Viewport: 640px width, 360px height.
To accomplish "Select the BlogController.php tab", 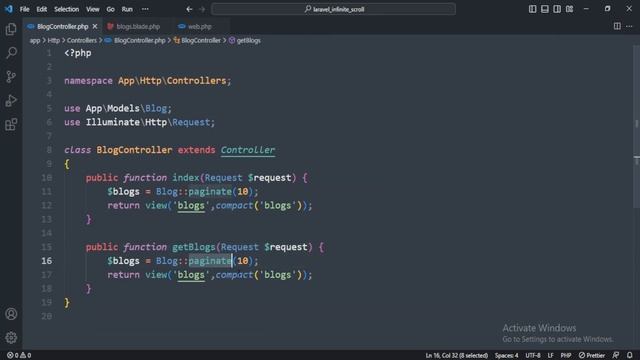I will coord(62,27).
